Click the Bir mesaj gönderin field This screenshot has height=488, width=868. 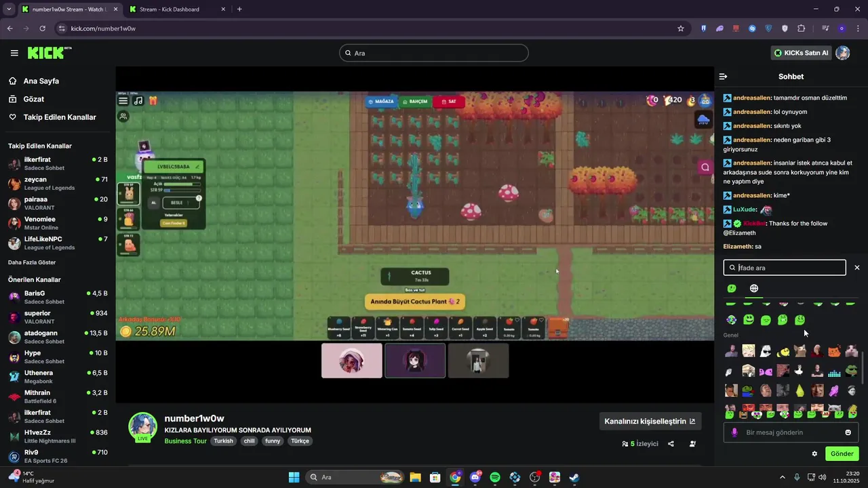[x=791, y=432]
